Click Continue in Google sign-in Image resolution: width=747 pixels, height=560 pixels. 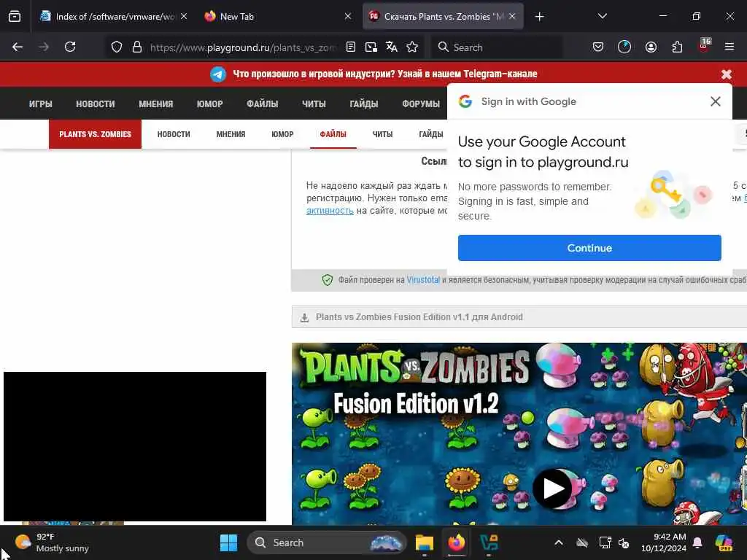(589, 248)
